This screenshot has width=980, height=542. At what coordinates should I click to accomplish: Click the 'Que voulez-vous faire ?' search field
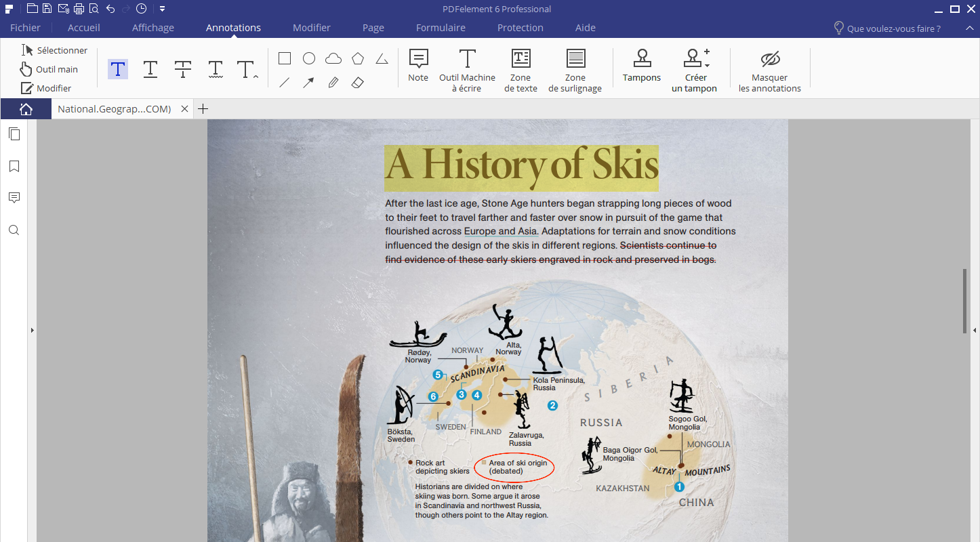pyautogui.click(x=887, y=28)
